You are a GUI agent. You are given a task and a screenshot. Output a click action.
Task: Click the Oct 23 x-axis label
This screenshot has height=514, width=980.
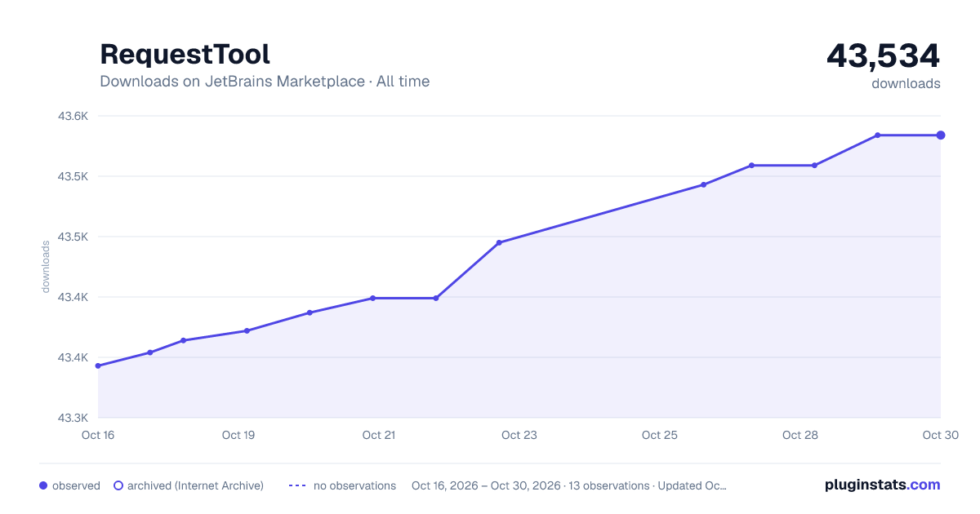tap(519, 435)
